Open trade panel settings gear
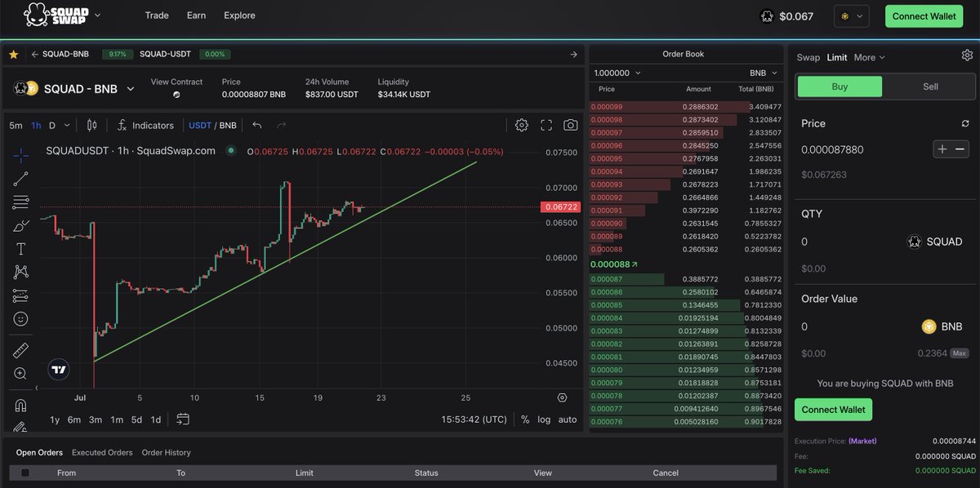 point(967,55)
